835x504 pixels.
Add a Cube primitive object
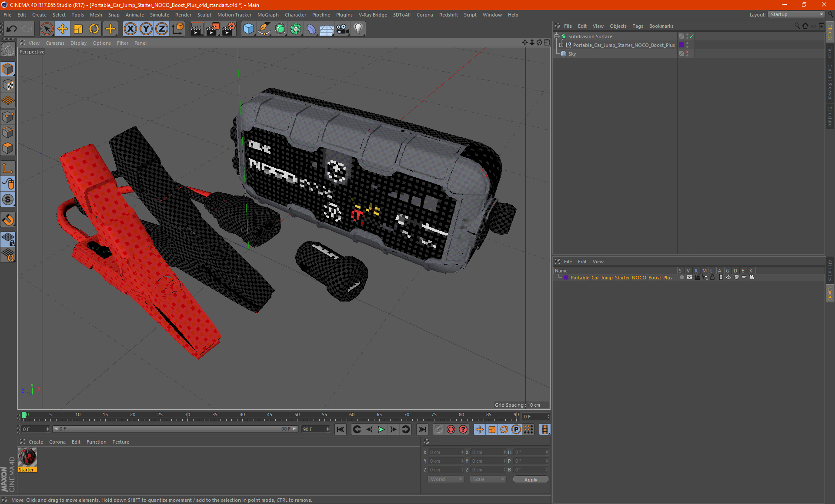[248, 29]
